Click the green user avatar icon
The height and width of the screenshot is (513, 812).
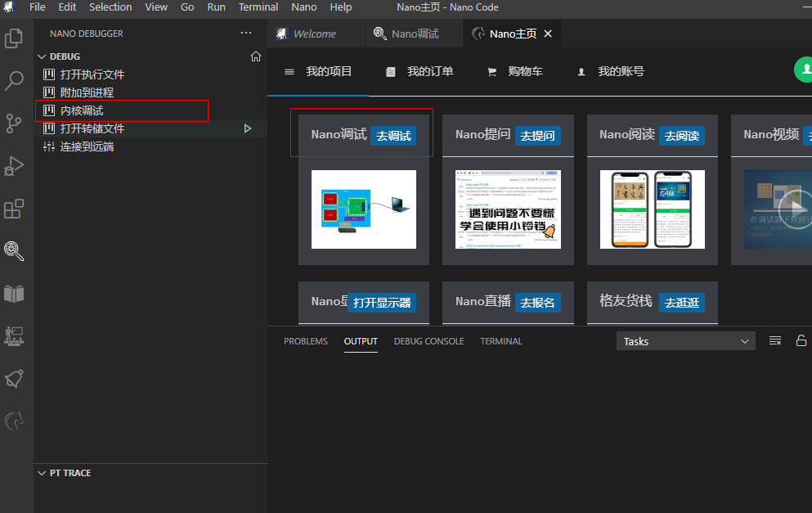tap(804, 70)
